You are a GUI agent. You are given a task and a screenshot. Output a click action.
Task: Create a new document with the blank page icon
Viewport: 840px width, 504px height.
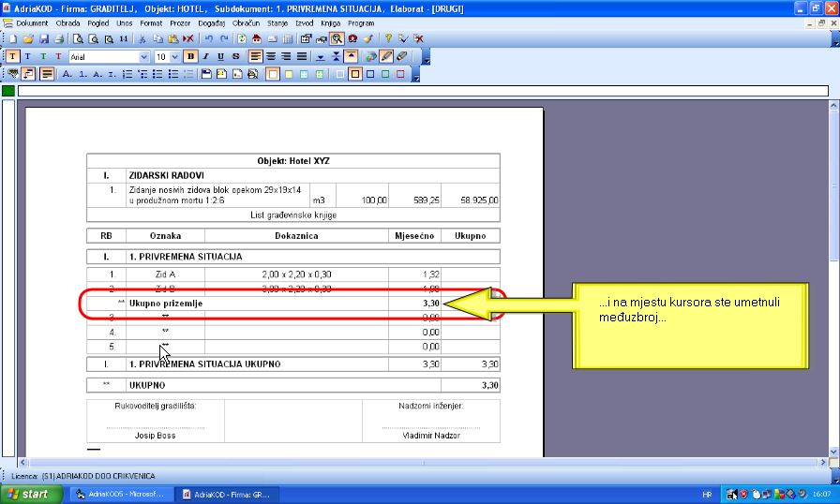13,38
